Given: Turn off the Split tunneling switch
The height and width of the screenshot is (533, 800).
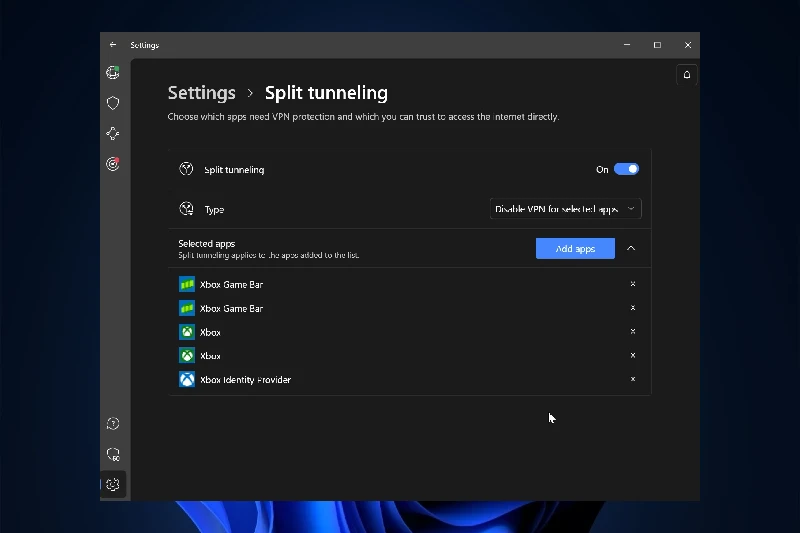Looking at the screenshot, I should point(626,169).
